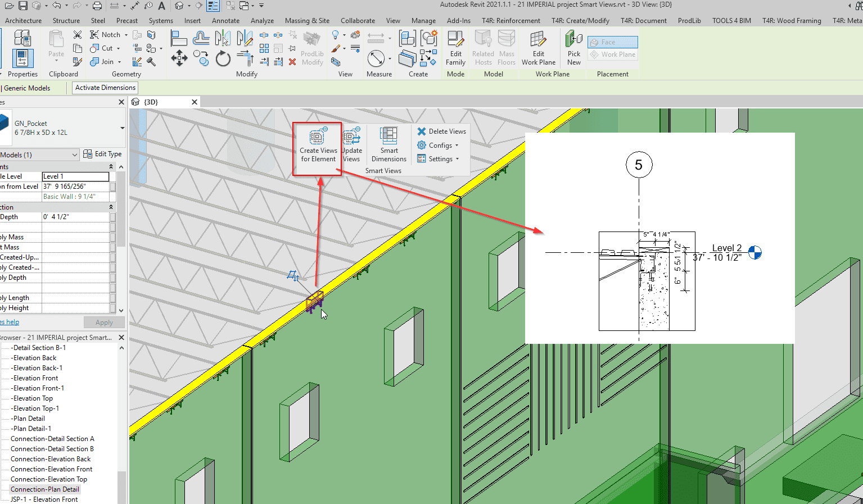Open Generic Models (1) filter dropdown
The height and width of the screenshot is (504, 863).
click(74, 155)
